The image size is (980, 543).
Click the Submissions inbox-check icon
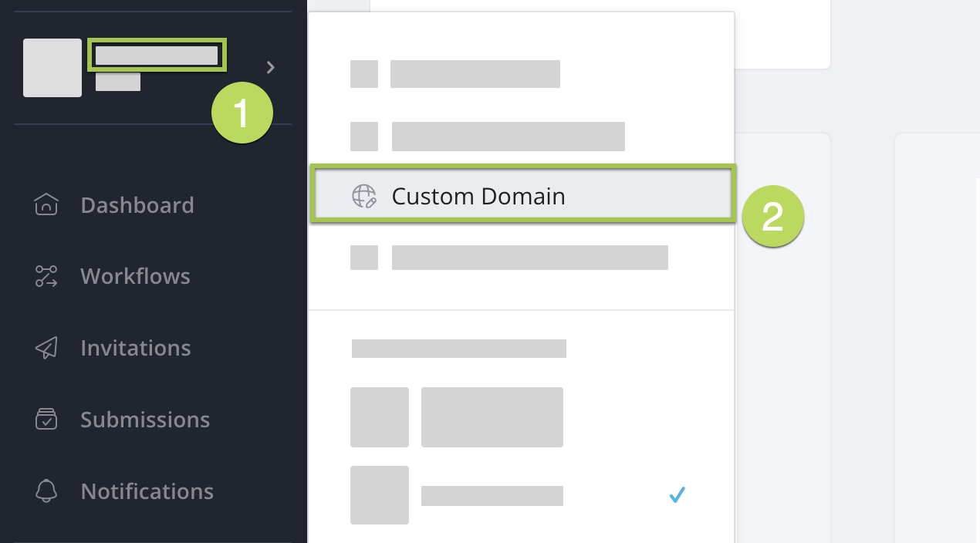pos(46,420)
